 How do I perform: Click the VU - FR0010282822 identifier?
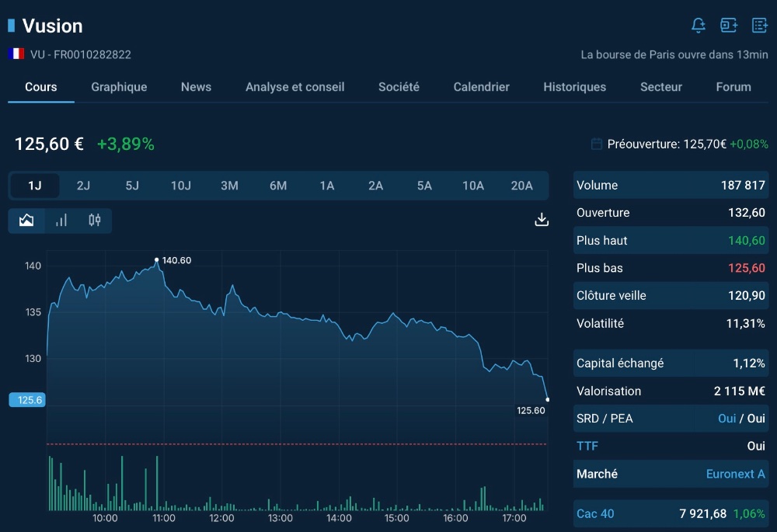pos(81,54)
